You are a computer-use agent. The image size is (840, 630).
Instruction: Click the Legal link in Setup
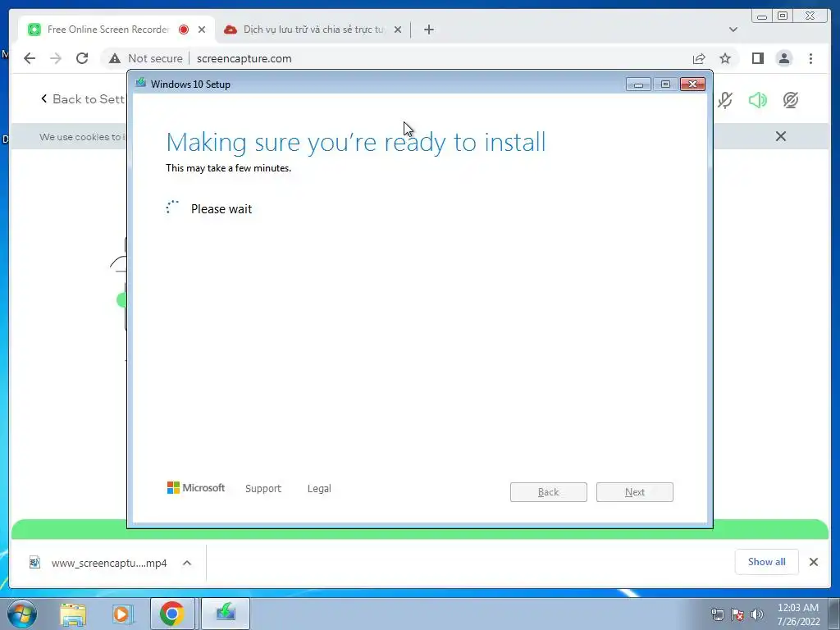coord(319,489)
